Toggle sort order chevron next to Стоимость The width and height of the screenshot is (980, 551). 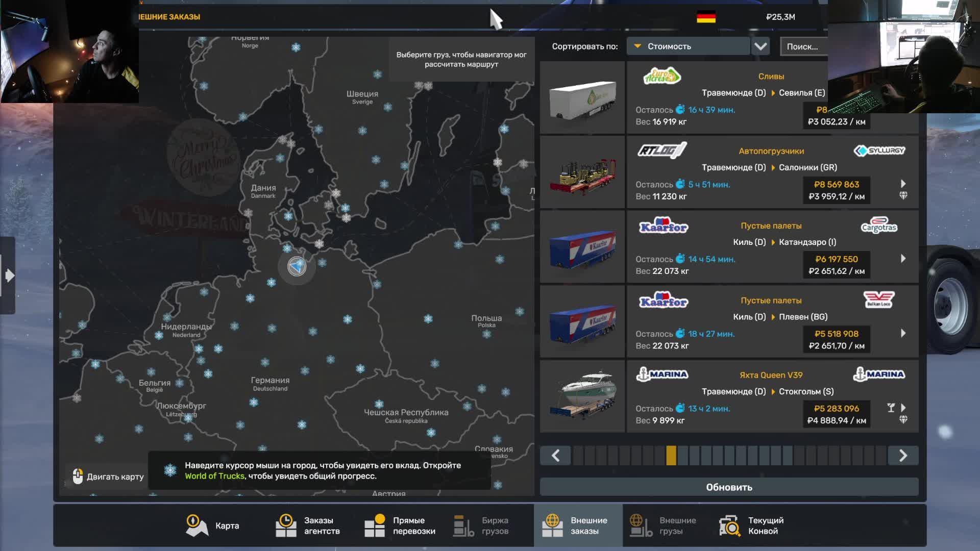(761, 46)
